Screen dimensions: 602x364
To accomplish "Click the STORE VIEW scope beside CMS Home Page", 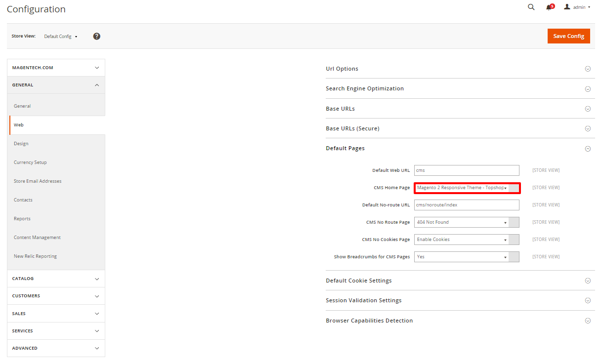I will pyautogui.click(x=546, y=188).
